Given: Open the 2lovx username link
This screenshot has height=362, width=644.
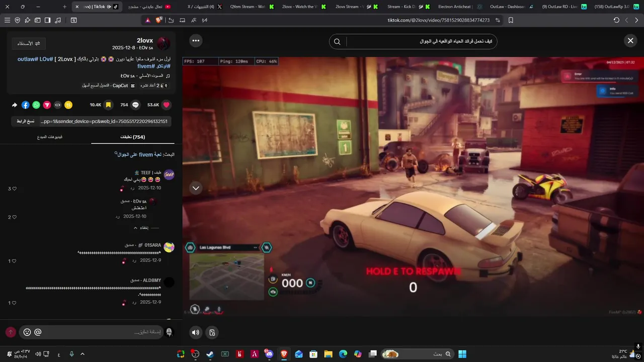Looking at the screenshot, I should 145,40.
